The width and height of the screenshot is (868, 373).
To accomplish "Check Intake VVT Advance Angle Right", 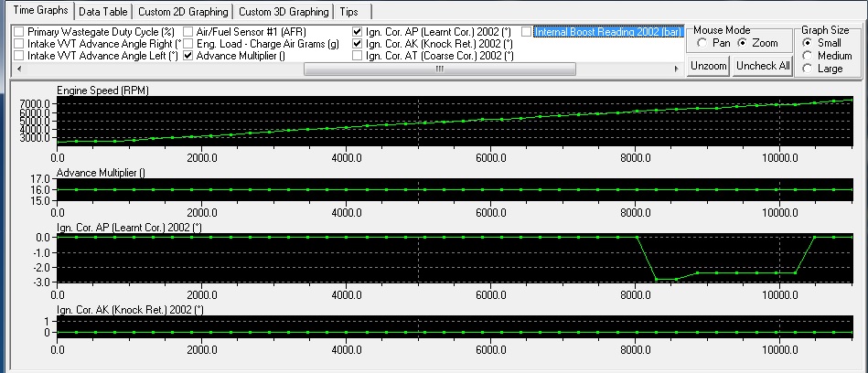I will click(x=19, y=44).
